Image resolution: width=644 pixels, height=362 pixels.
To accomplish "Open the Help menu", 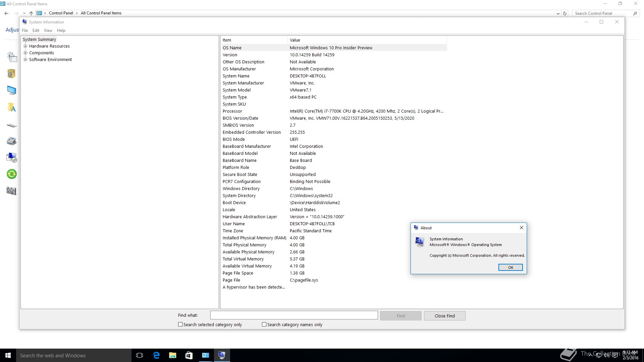I will [61, 31].
